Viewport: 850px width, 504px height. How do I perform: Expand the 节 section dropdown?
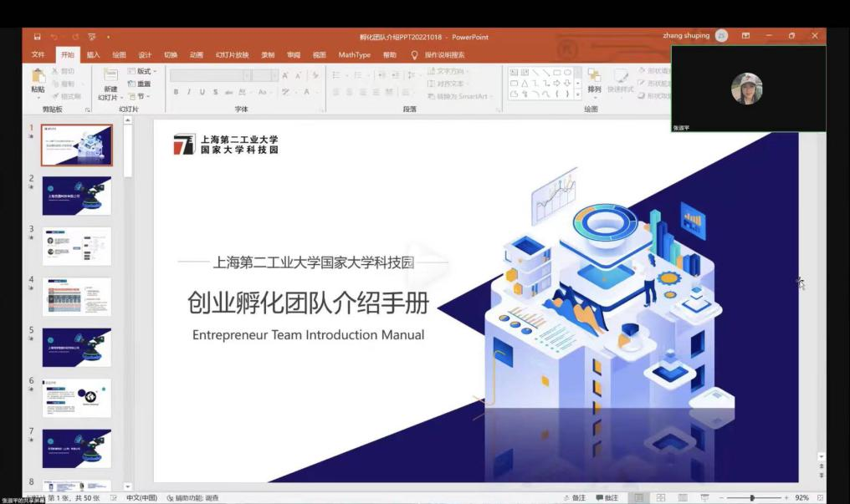(139, 96)
